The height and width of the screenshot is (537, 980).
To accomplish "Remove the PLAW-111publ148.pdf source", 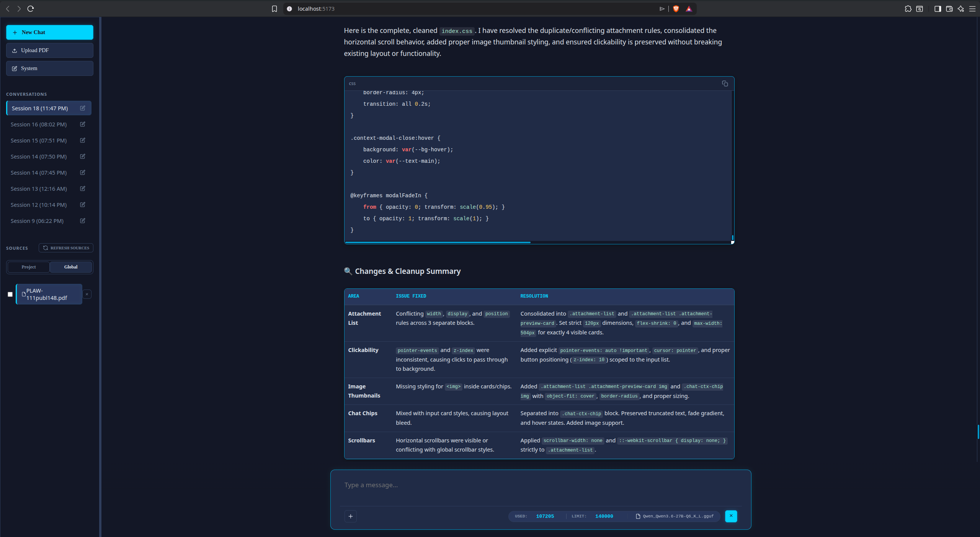I will 87,294.
